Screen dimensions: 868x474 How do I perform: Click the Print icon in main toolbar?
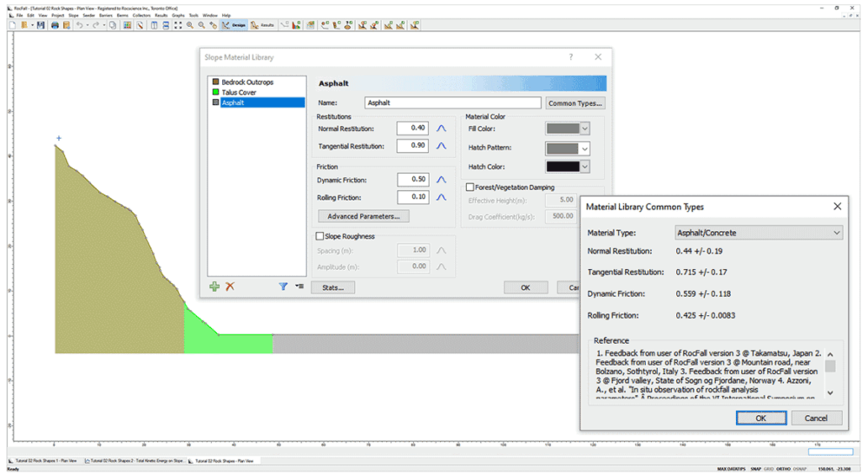tap(55, 25)
